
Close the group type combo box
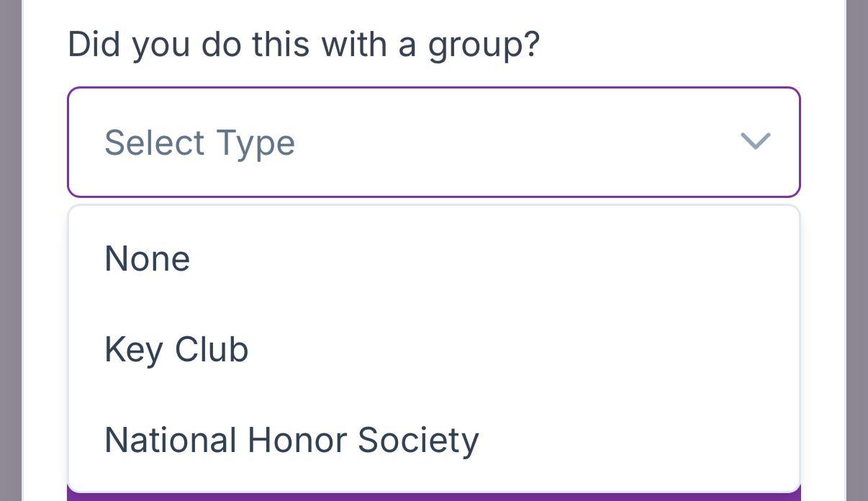coord(755,141)
